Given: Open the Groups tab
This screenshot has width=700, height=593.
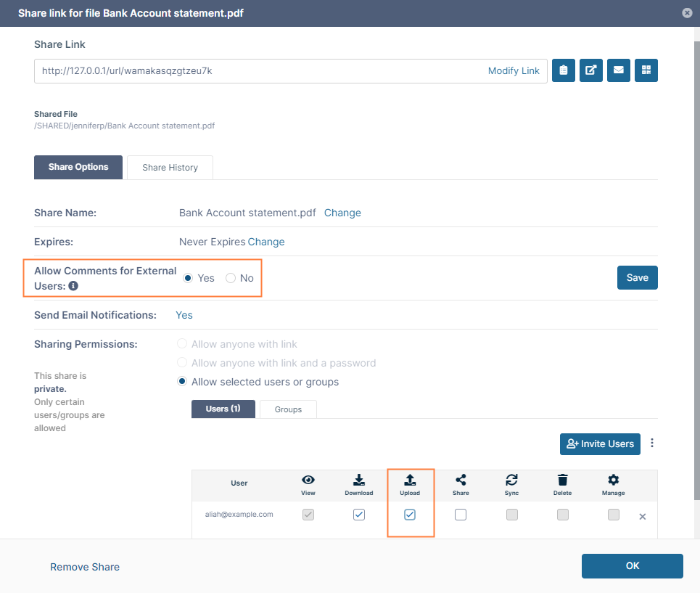Looking at the screenshot, I should point(288,409).
